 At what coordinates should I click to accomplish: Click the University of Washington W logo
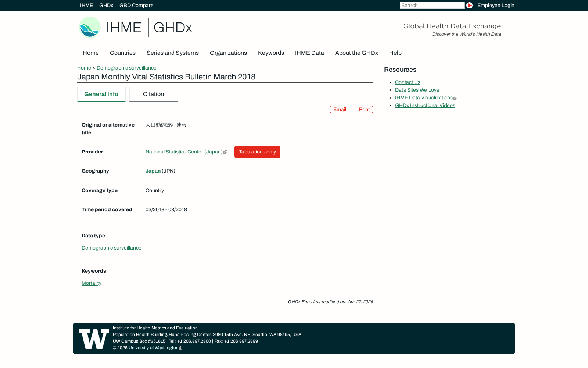94,339
